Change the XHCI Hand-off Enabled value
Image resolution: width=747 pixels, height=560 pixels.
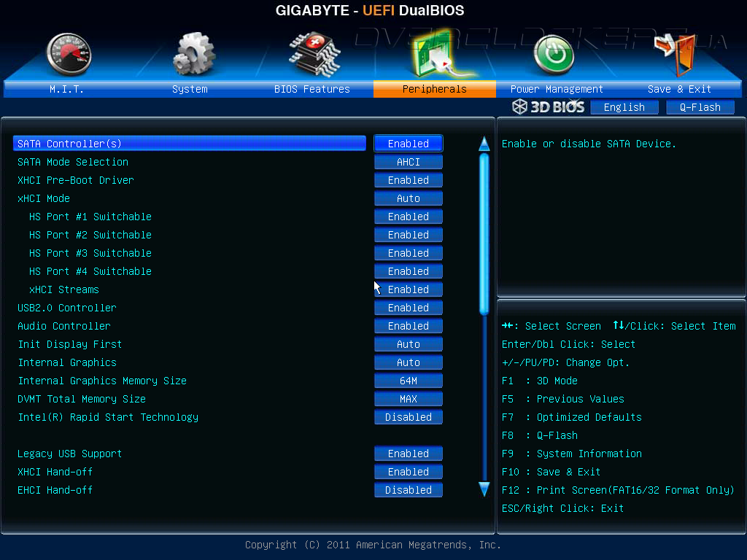pyautogui.click(x=409, y=472)
